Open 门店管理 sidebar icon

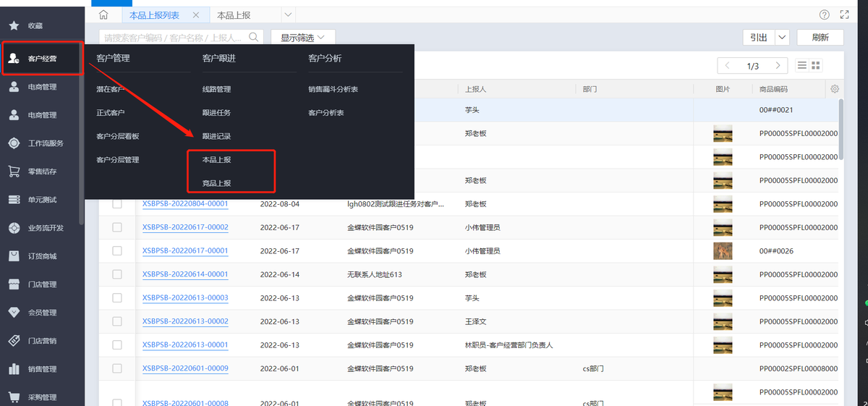[x=14, y=284]
